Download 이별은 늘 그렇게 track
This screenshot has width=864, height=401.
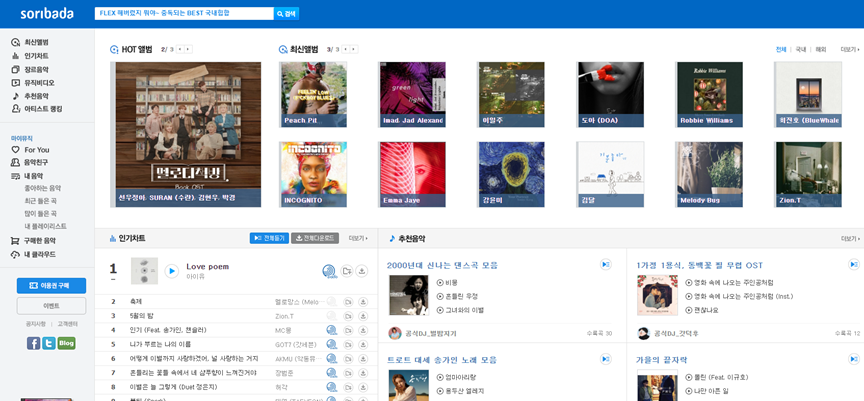(363, 387)
